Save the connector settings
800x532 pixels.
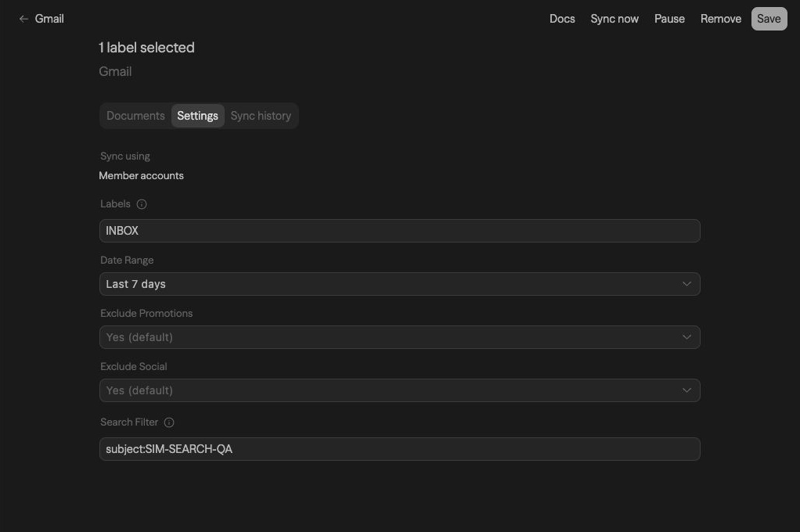(x=769, y=19)
